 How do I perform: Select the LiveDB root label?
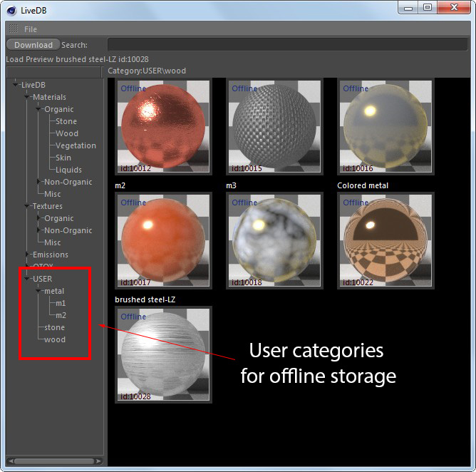(33, 85)
